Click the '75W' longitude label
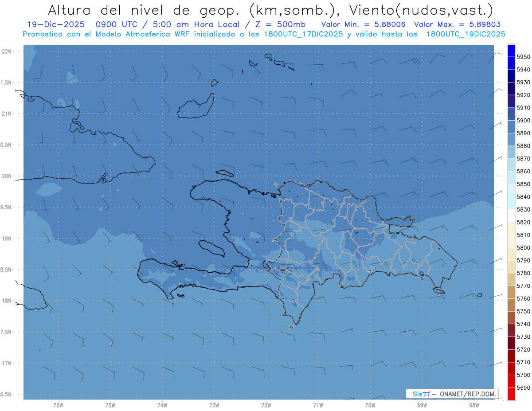This screenshot has height=411, width=532. point(110,405)
